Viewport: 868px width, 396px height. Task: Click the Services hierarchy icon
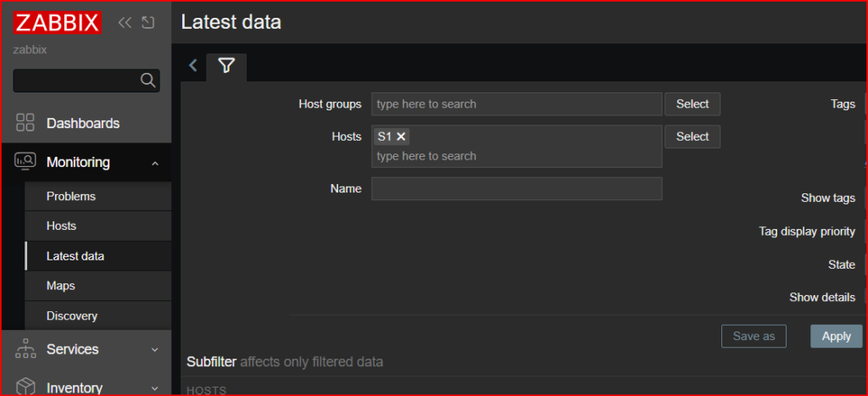click(x=25, y=349)
